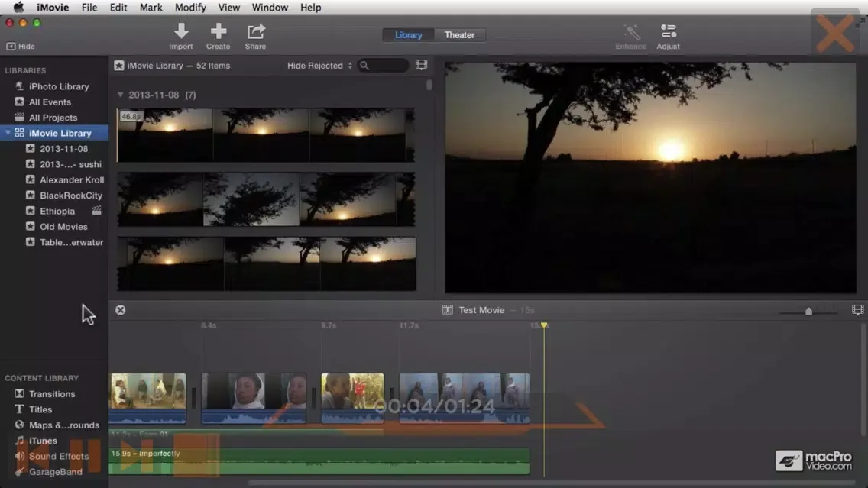Open the View menu

(x=228, y=7)
